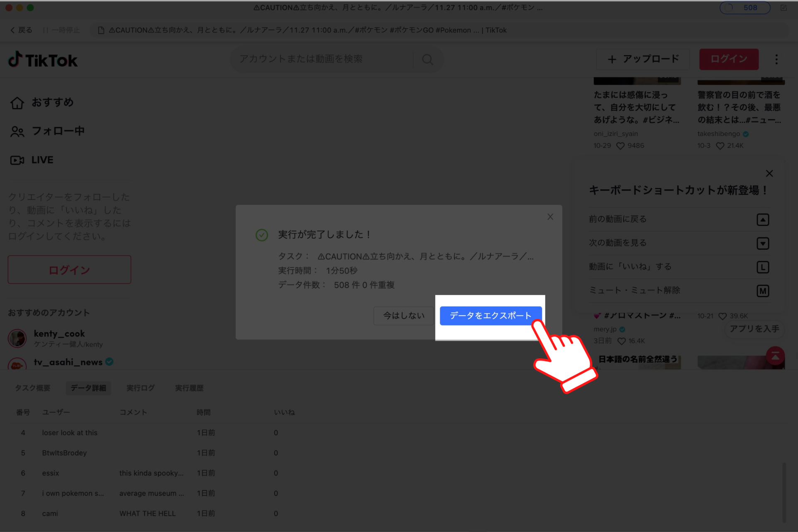Close the keyboard shortcuts panel

tap(769, 174)
